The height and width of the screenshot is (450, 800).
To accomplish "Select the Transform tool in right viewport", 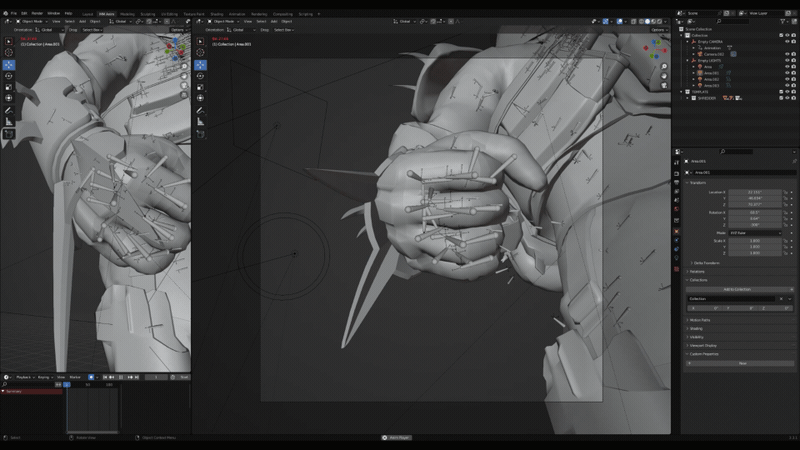I will (x=201, y=98).
